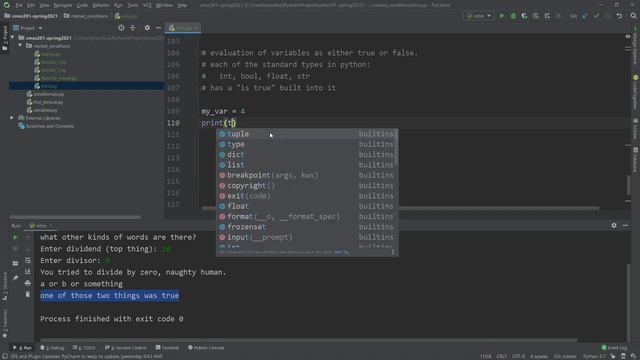The height and width of the screenshot is (360, 640).
Task: Rerun program from Run panel play icon
Action: pos(16,237)
